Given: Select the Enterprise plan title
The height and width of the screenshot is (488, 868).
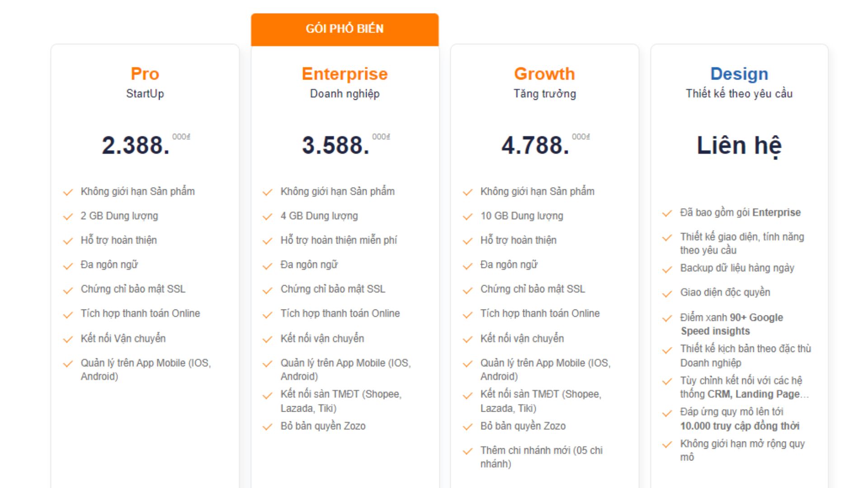Looking at the screenshot, I should 345,74.
